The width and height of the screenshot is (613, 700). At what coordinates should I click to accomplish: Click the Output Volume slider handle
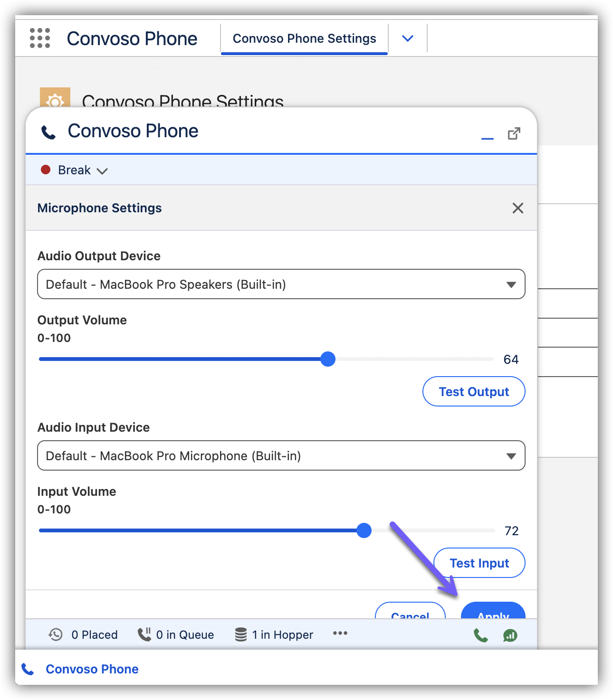(x=328, y=359)
